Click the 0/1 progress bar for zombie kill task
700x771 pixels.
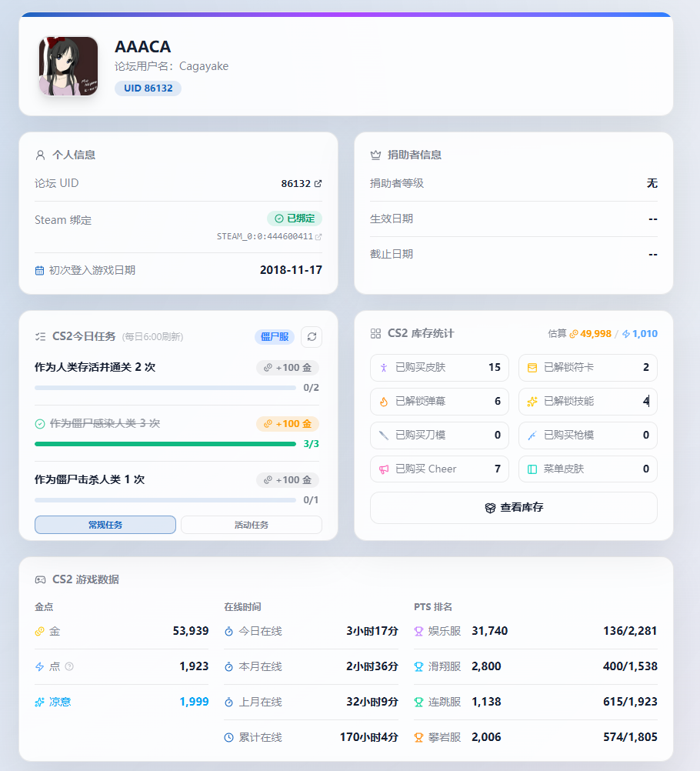pos(165,500)
